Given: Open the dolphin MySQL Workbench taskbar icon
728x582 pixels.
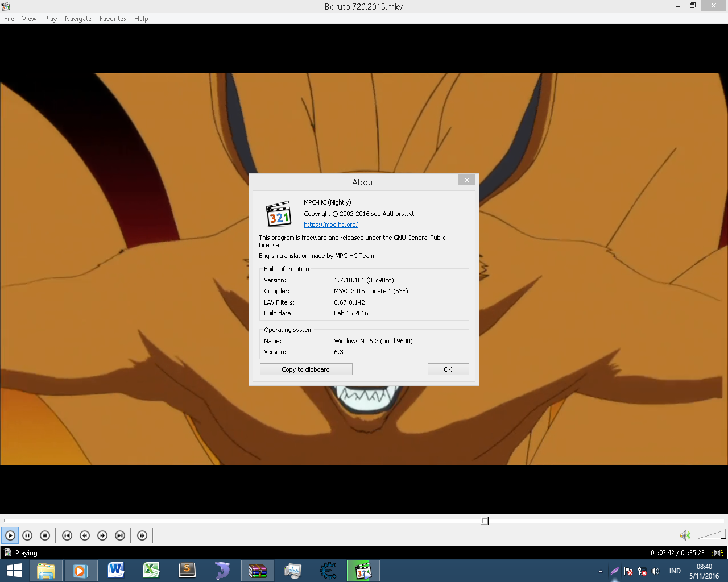Looking at the screenshot, I should (222, 571).
